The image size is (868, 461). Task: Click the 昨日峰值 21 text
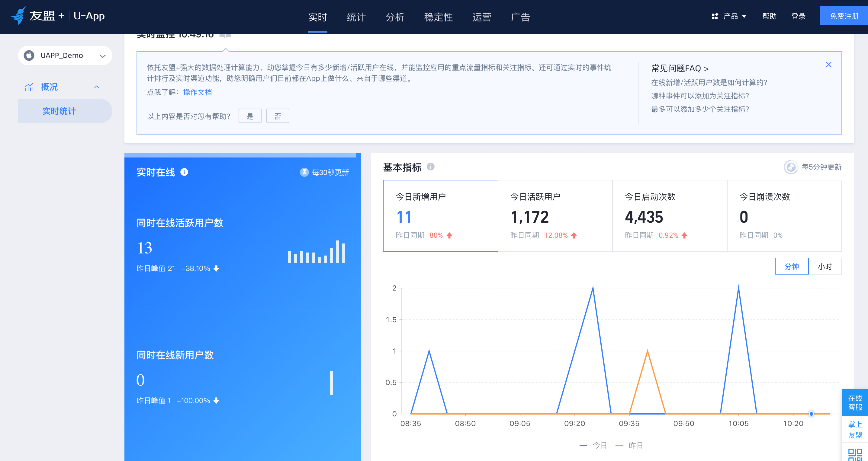[156, 269]
